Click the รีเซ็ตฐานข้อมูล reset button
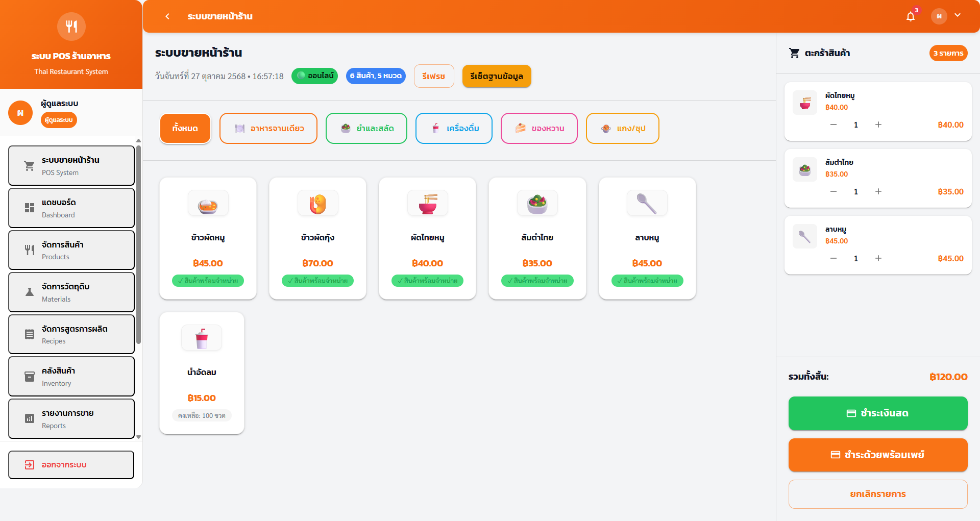The height and width of the screenshot is (521, 980). (x=496, y=77)
